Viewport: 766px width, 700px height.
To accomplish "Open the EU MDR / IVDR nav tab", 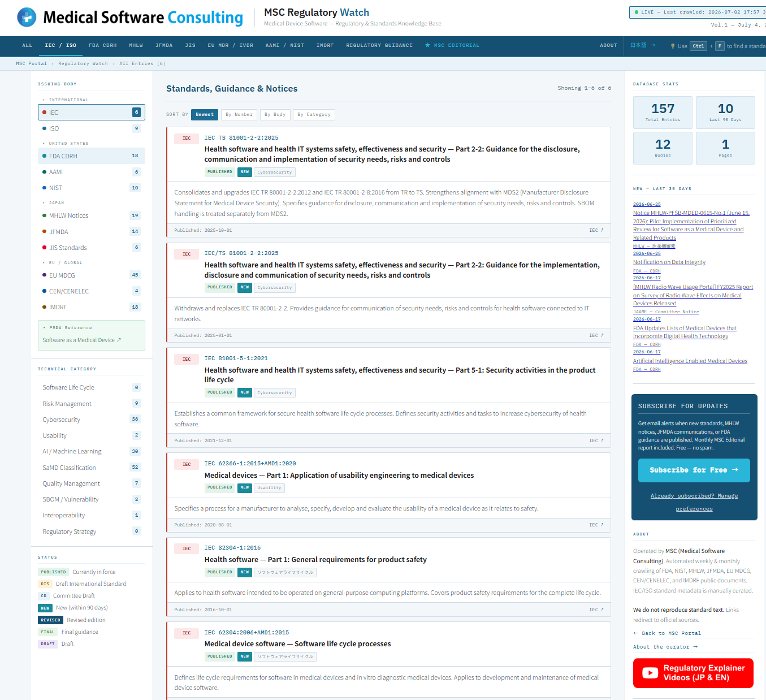I will [x=231, y=45].
